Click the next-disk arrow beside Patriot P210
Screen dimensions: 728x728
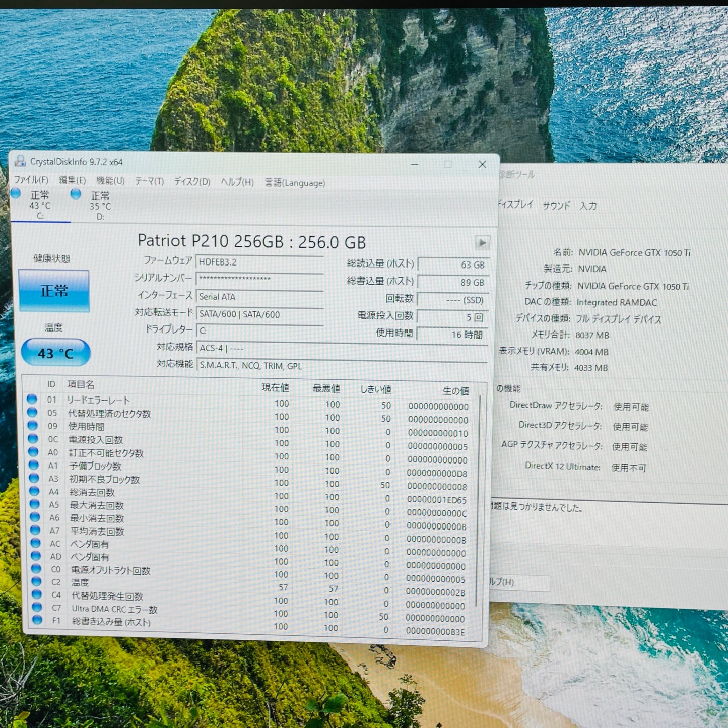(482, 242)
